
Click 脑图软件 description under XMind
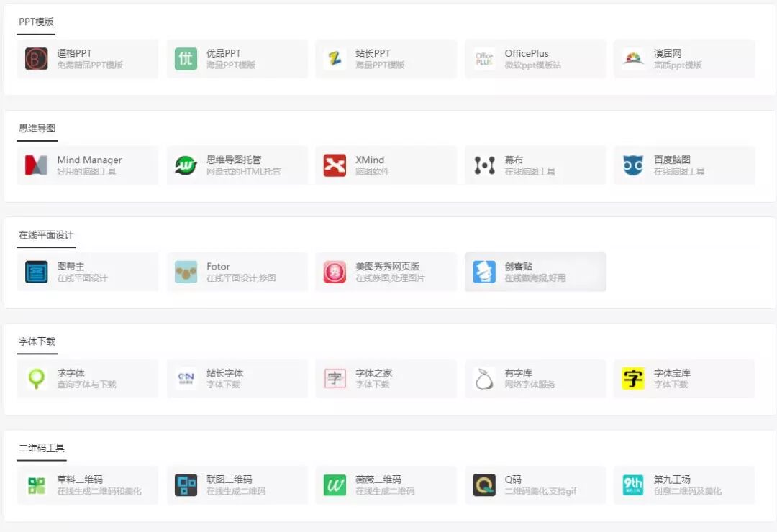(x=372, y=171)
